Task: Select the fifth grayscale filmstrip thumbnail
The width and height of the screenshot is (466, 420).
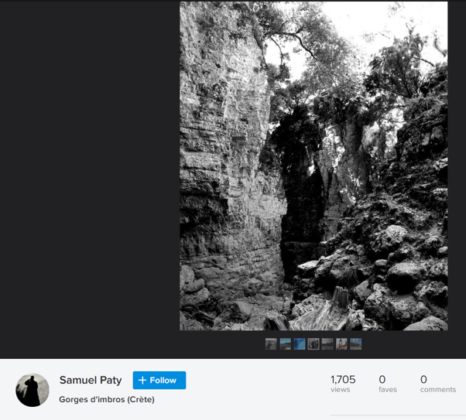Action: [327, 344]
